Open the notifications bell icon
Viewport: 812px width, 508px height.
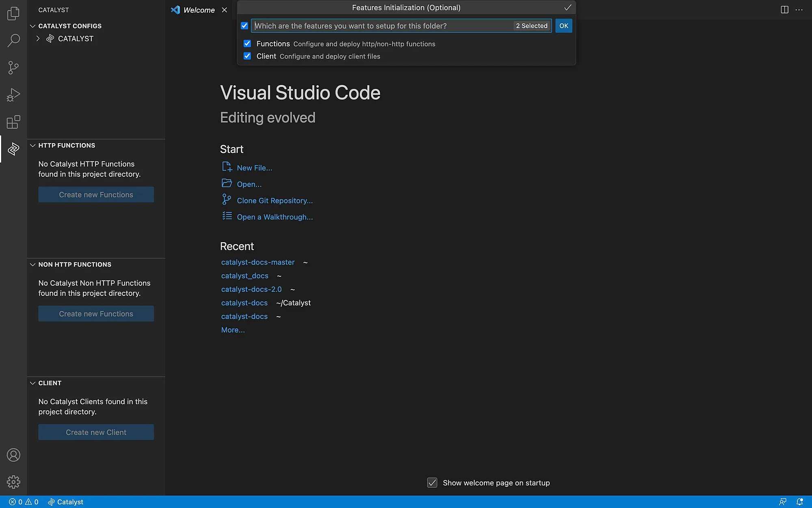point(800,502)
